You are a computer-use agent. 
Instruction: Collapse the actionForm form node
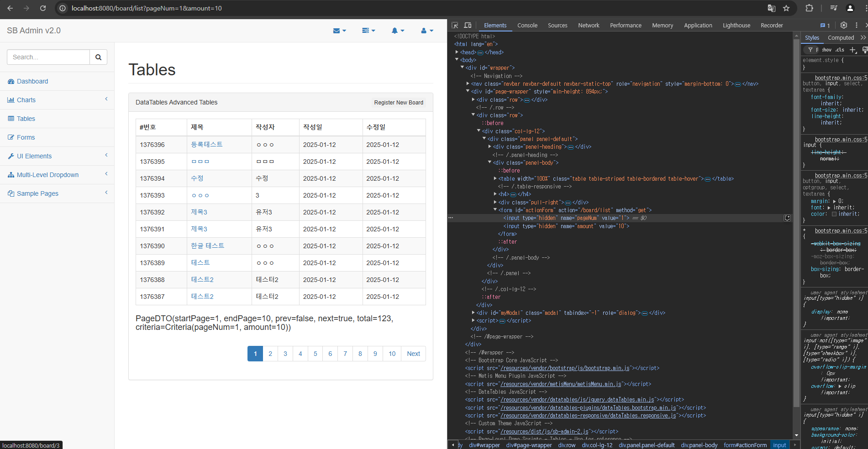click(x=495, y=210)
